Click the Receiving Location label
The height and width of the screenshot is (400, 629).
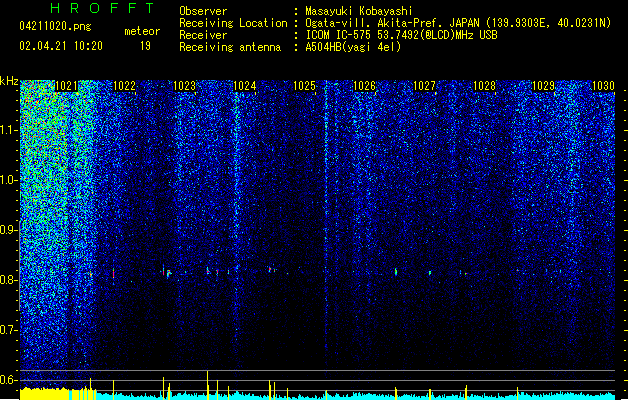click(x=233, y=23)
